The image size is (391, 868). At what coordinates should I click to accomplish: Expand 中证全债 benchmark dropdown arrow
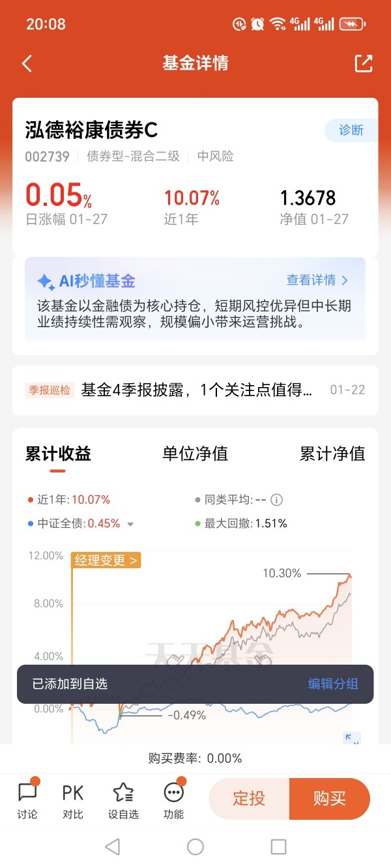(x=130, y=524)
